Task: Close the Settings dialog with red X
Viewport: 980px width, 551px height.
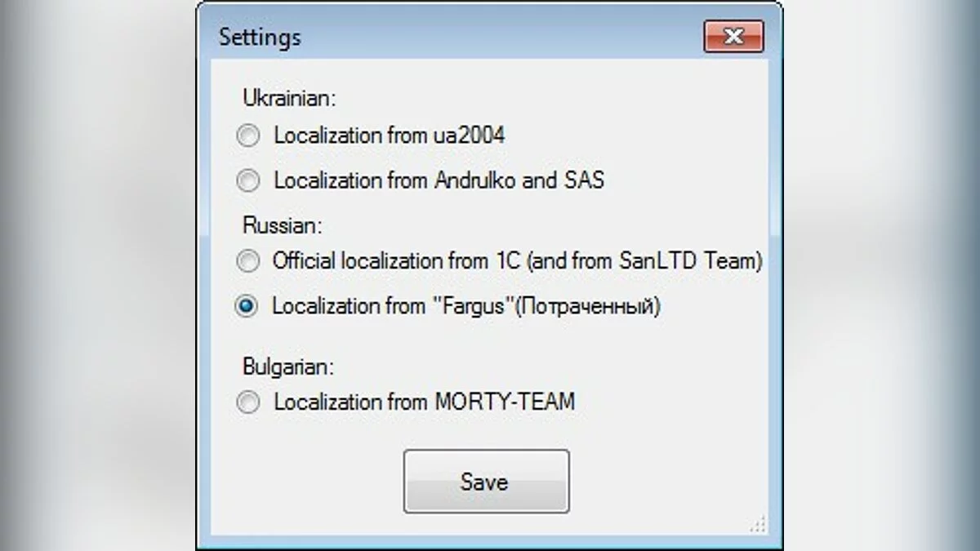Action: (x=733, y=37)
